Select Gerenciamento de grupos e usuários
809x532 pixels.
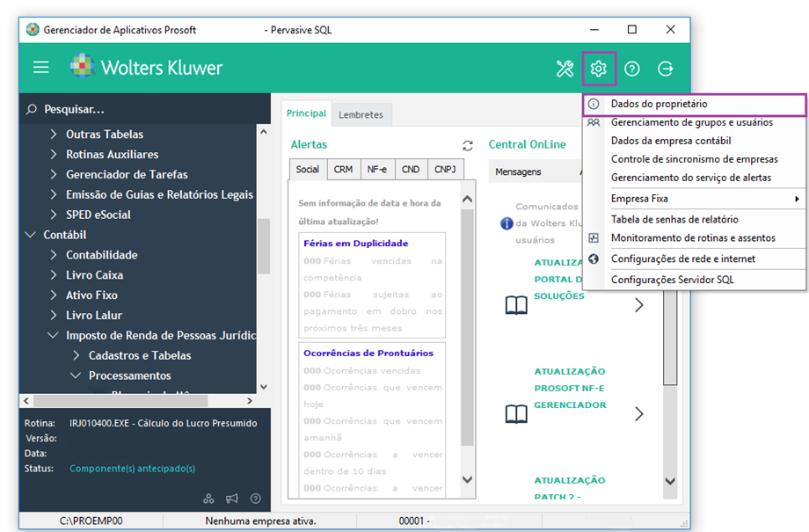tap(695, 122)
